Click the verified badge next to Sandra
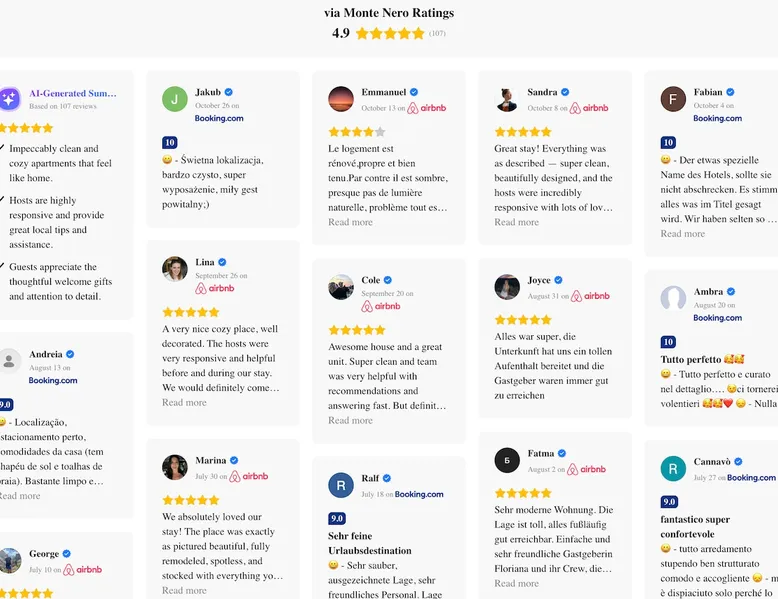Screen dimensions: 778x599 click(565, 93)
